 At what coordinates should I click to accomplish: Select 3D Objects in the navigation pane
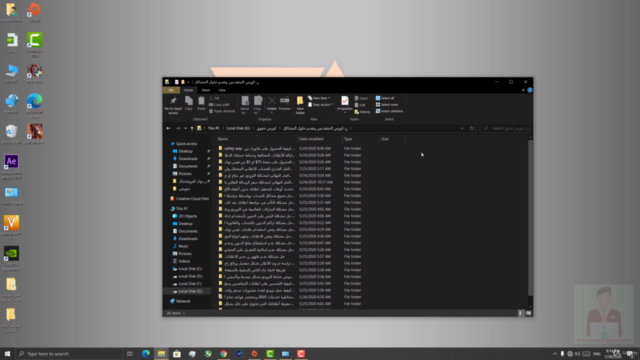point(187,216)
